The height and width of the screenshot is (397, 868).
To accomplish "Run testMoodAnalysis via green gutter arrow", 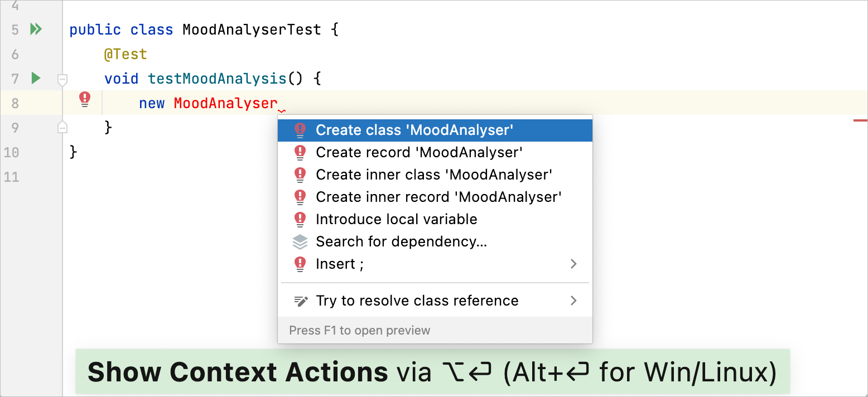I will tap(36, 78).
